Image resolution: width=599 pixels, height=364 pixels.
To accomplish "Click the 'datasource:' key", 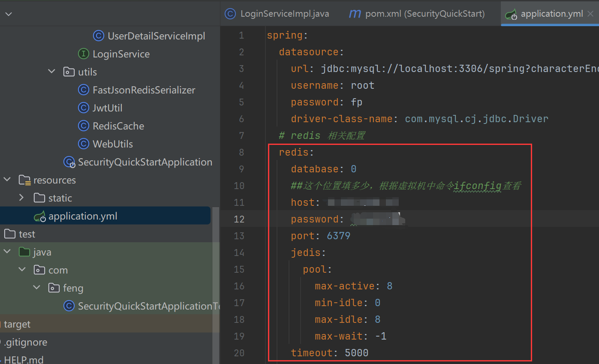I will [311, 52].
